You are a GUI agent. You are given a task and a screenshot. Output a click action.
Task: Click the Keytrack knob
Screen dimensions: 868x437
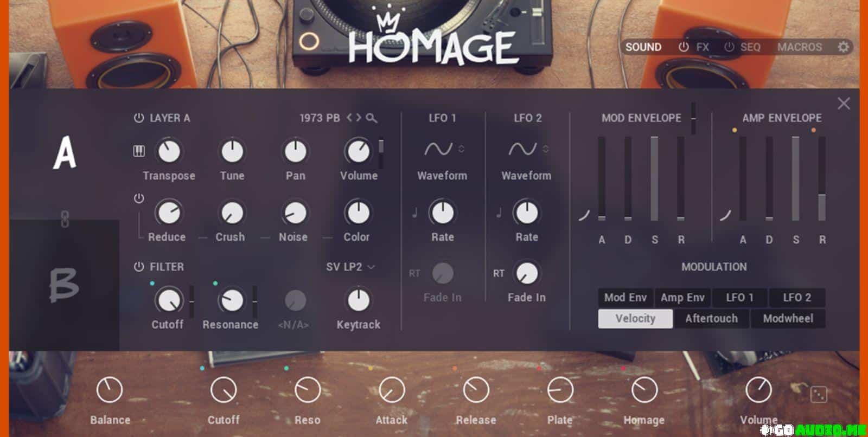click(x=358, y=300)
